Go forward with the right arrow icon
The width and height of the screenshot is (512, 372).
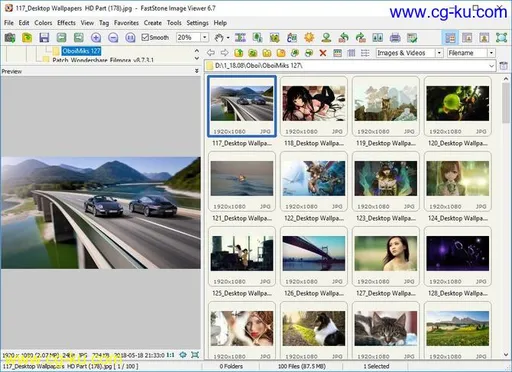coord(224,53)
